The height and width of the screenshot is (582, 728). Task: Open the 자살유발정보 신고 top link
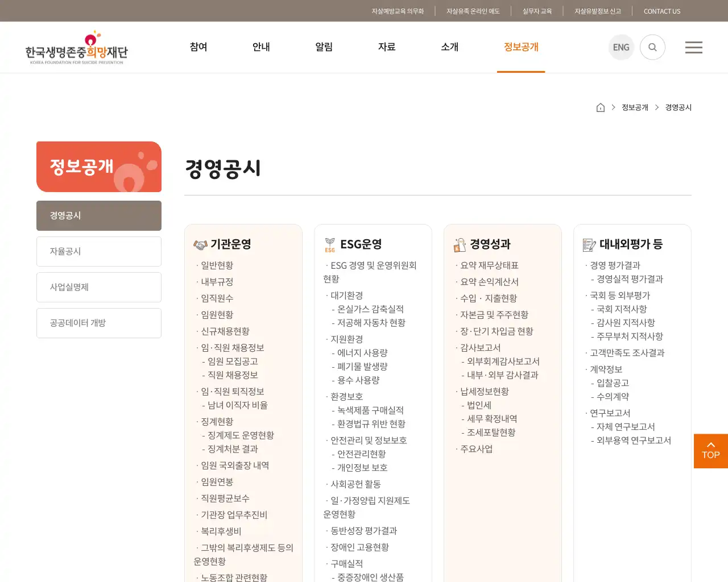coord(598,11)
